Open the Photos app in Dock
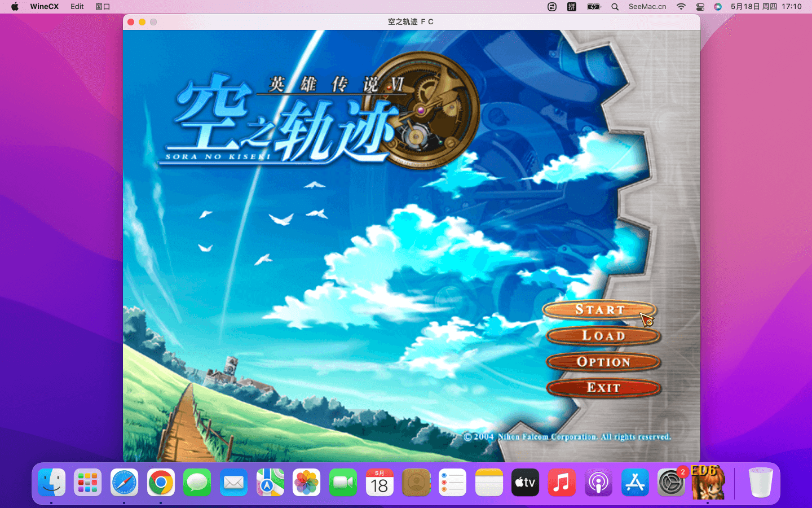Viewport: 812px width, 508px height. point(307,483)
